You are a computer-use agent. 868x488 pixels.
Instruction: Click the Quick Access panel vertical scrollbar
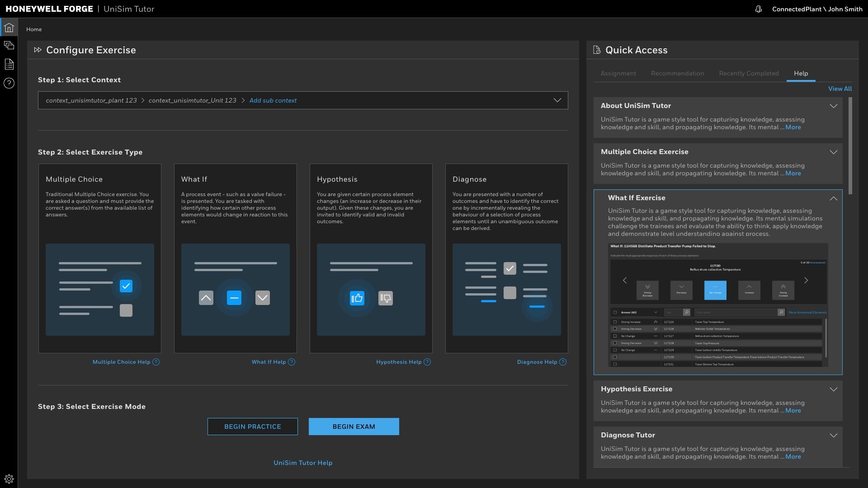point(850,145)
